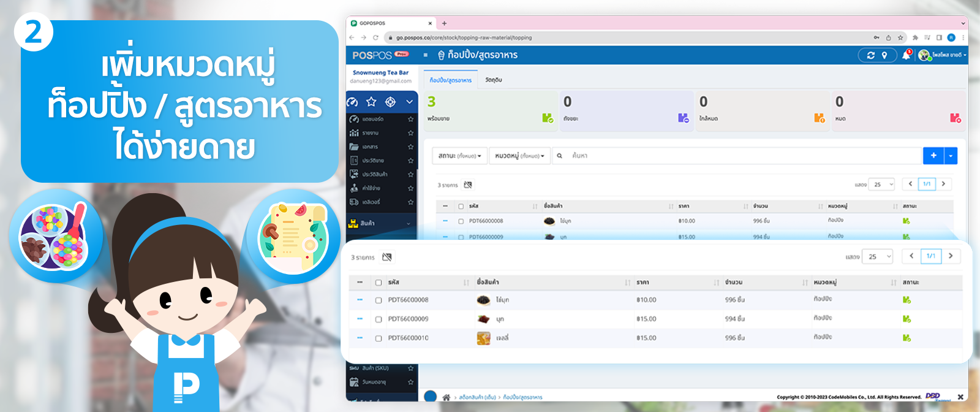Click the ไข่มุก product thumbnail
The image size is (980, 412).
pos(483,300)
